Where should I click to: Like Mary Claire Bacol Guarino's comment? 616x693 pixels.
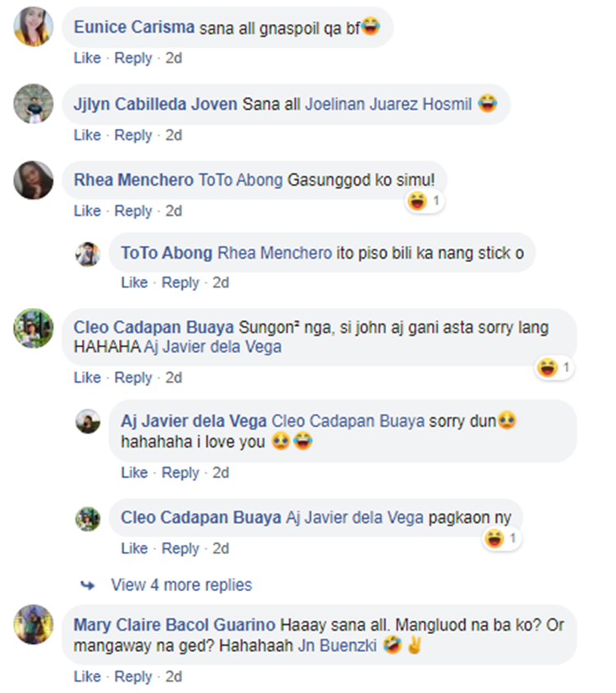(x=87, y=677)
